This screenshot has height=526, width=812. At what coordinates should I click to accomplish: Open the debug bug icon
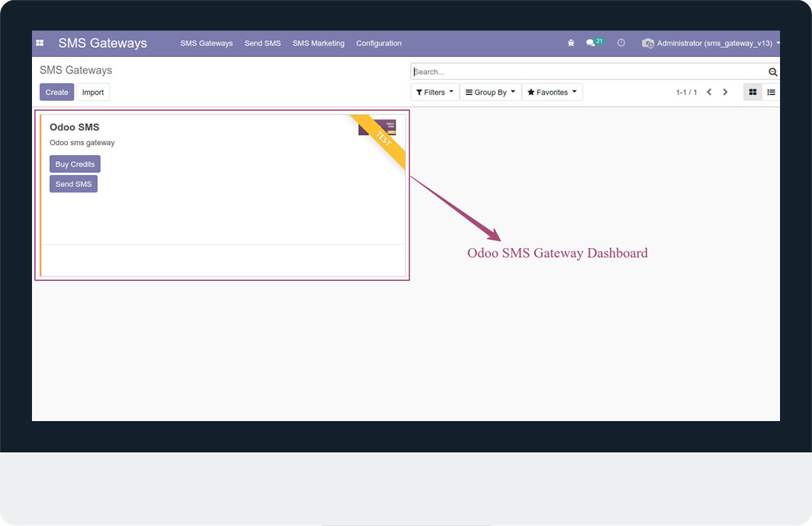[x=571, y=43]
